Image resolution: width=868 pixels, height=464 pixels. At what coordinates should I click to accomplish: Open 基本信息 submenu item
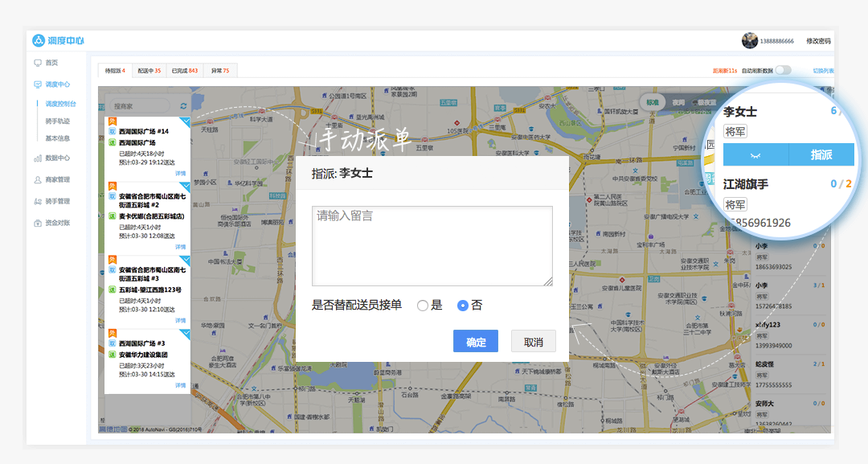57,138
